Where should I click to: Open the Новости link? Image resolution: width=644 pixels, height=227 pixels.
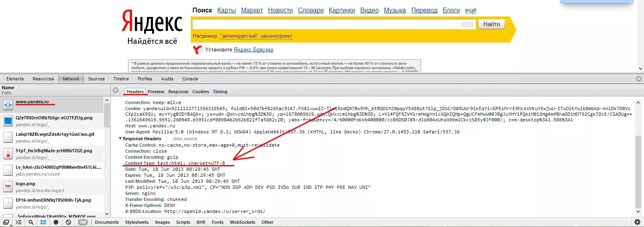tap(281, 10)
